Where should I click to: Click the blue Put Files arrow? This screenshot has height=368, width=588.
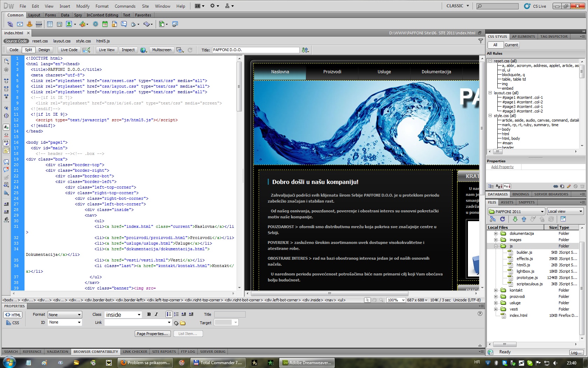(x=524, y=219)
